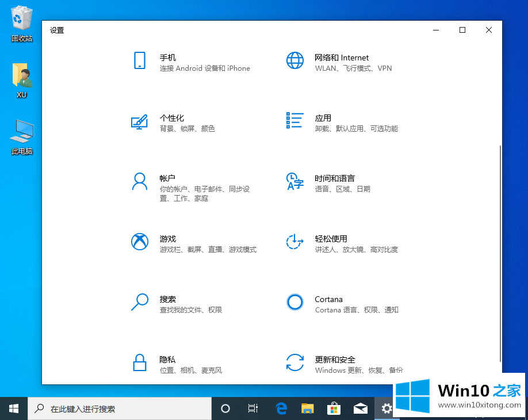Launch Microsoft Edge from the taskbar
Image resolution: width=528 pixels, height=420 pixels.
click(281, 408)
